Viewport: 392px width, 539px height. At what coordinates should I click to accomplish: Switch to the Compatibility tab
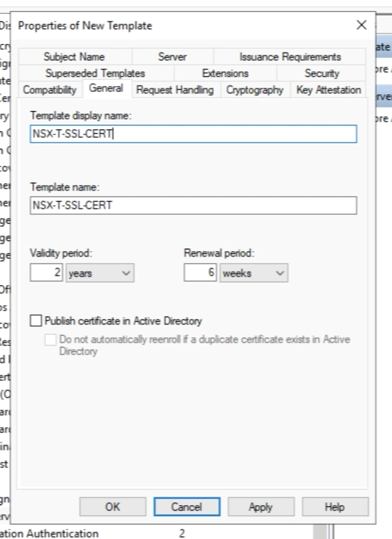49,90
